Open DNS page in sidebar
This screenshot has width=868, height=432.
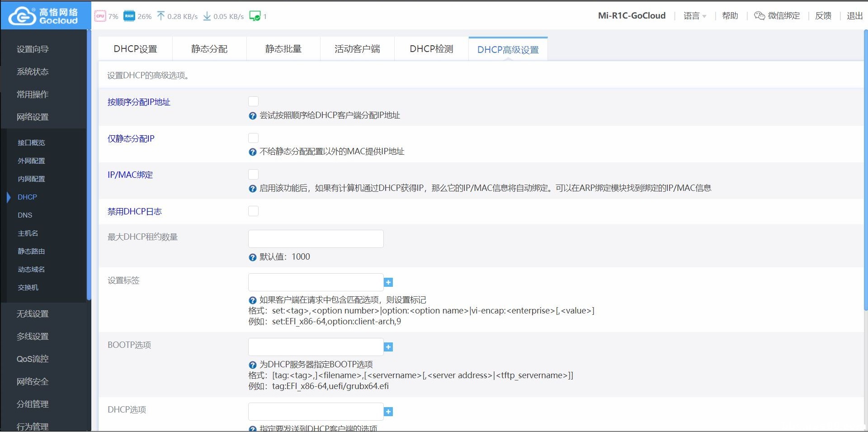25,215
